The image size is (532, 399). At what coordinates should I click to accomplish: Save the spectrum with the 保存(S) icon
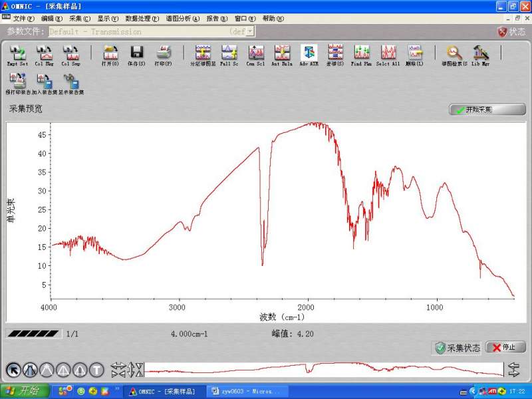coord(136,55)
